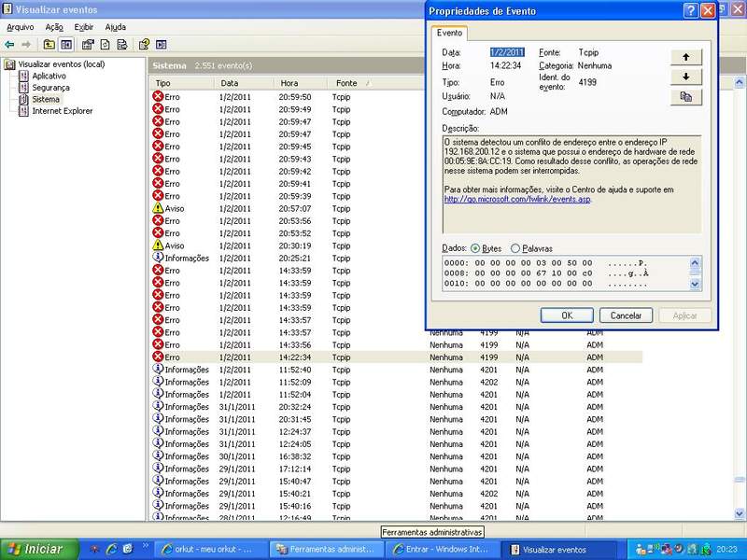Open the Ação menu
This screenshot has width=747, height=560.
coord(54,27)
